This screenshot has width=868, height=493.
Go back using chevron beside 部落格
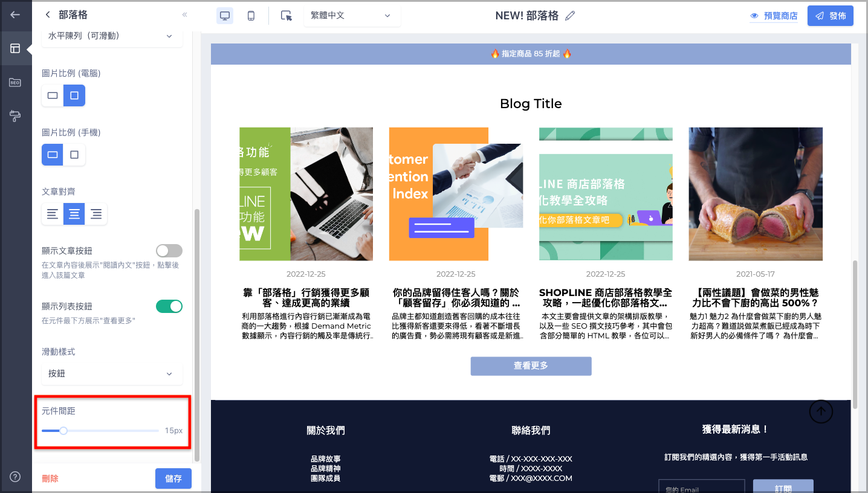tap(48, 15)
